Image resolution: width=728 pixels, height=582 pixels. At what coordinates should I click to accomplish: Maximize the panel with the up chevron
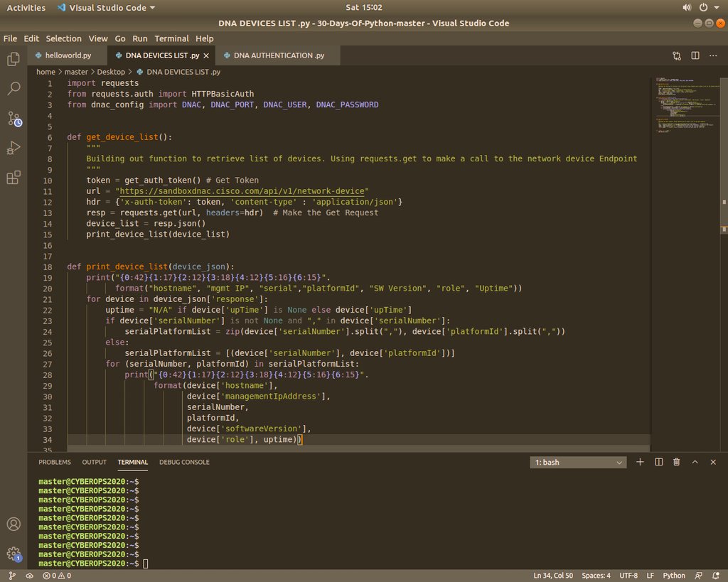coord(695,462)
